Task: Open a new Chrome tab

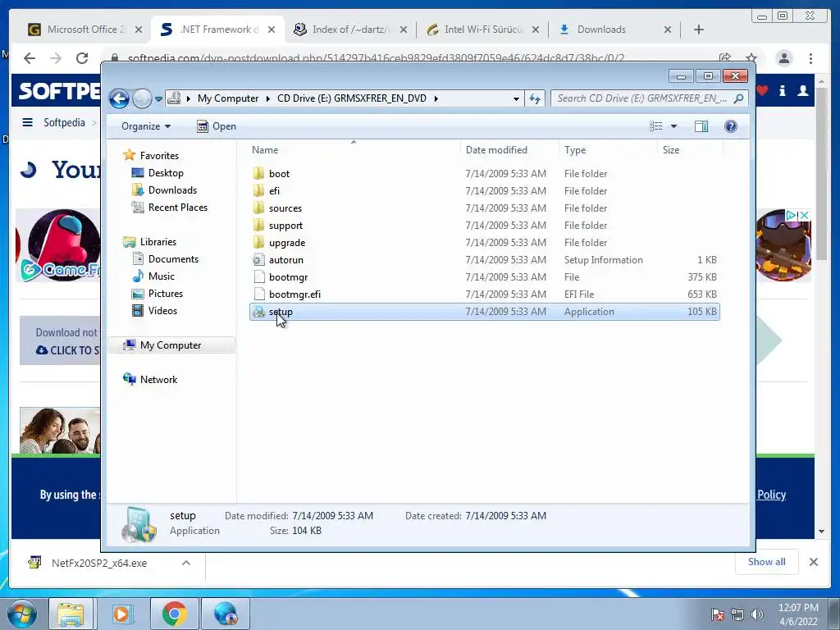Action: point(699,30)
